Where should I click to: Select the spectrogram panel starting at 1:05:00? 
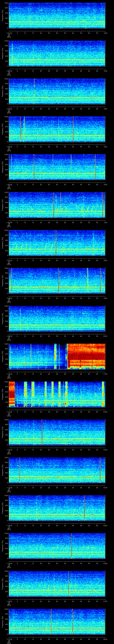57,167
